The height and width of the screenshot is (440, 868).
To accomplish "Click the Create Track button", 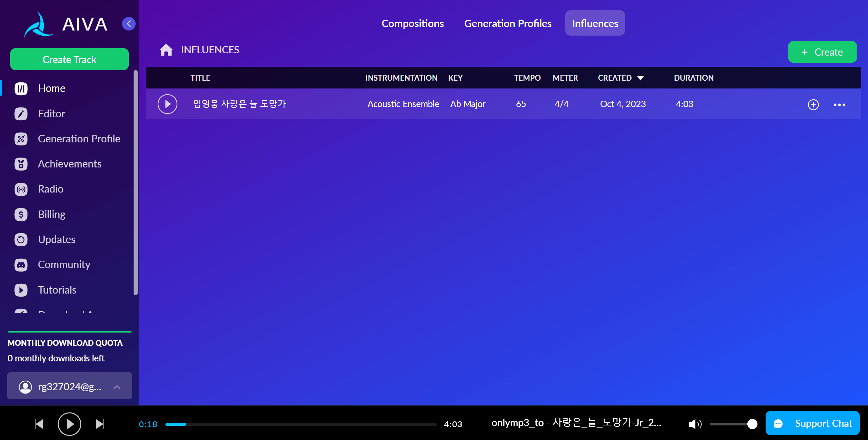I will (70, 59).
